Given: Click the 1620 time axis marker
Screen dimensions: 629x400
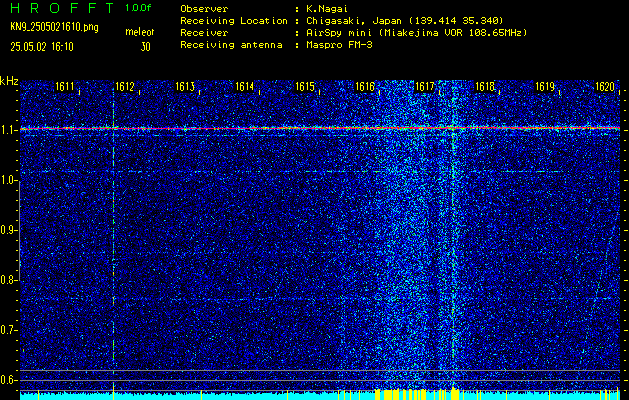Looking at the screenshot, I should (x=605, y=86).
